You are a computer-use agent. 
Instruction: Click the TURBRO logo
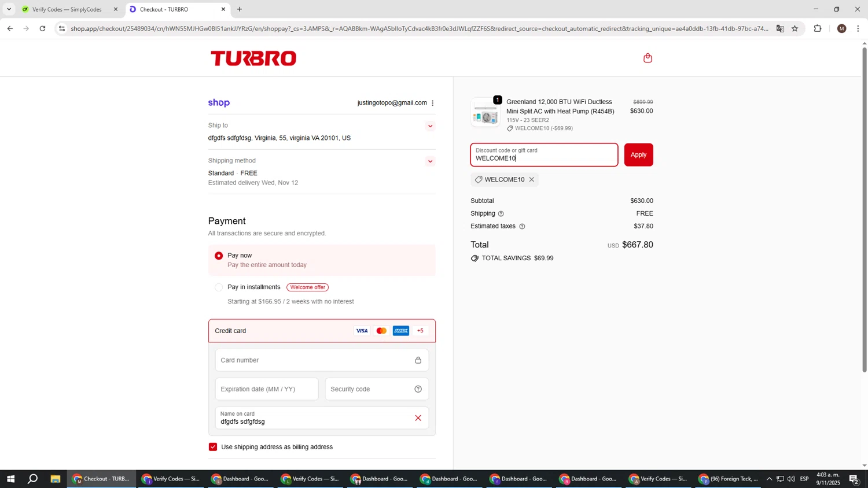(253, 58)
